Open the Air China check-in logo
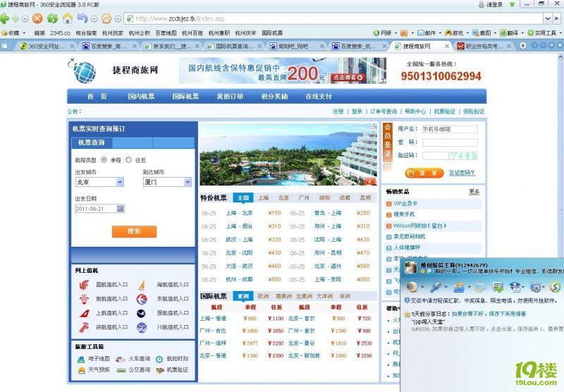 tap(84, 285)
